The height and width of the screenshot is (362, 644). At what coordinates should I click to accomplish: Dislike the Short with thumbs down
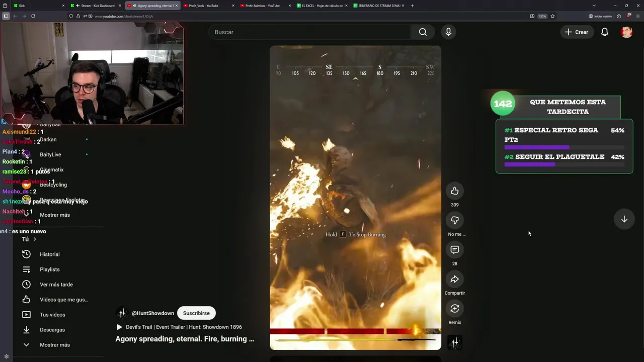click(455, 220)
